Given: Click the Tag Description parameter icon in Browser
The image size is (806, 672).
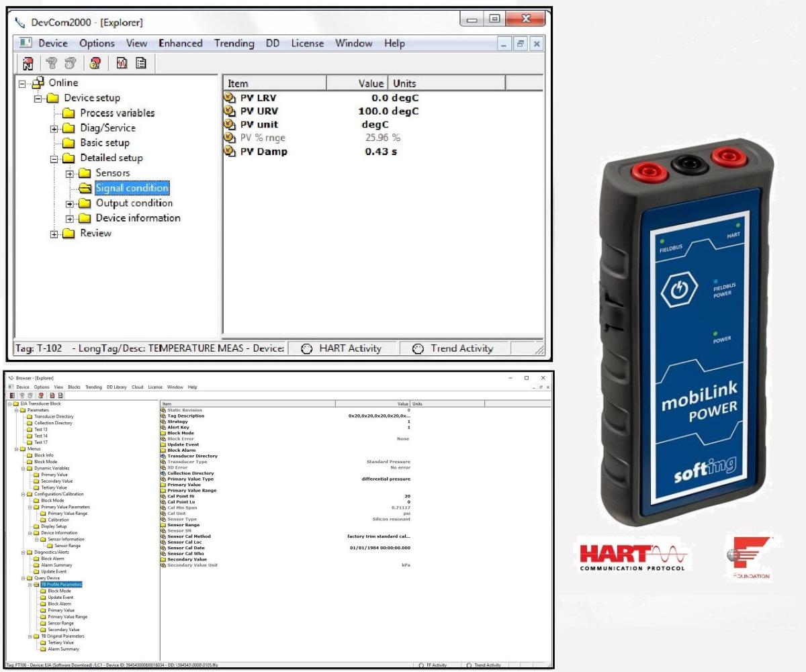Looking at the screenshot, I should (x=163, y=416).
